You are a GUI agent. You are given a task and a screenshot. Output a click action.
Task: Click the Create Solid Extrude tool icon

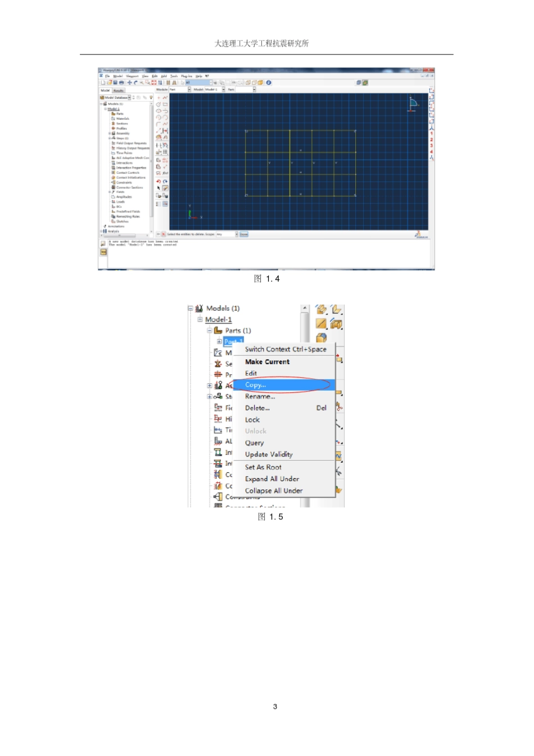(x=321, y=309)
